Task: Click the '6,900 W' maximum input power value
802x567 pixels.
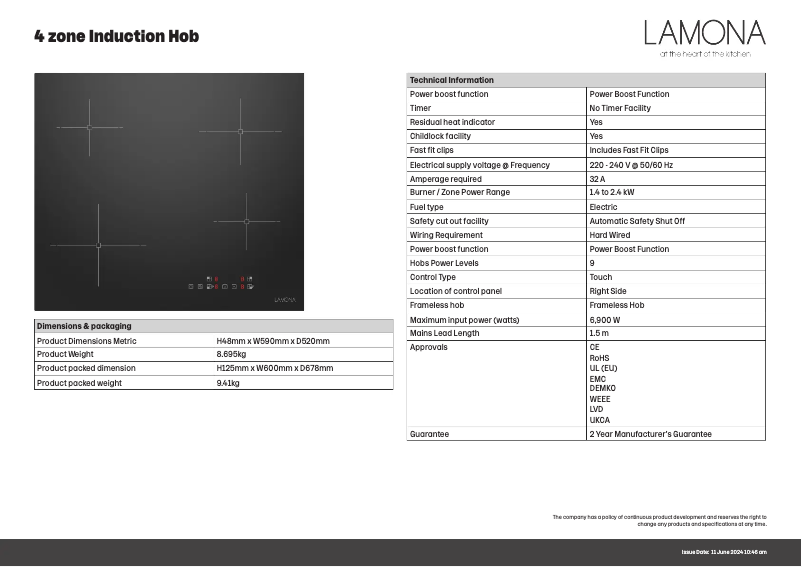Action: 605,320
